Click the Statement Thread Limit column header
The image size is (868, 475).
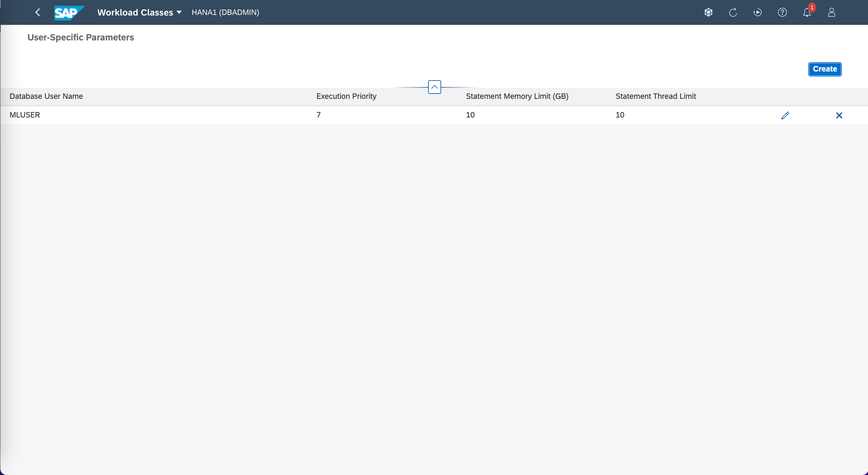tap(656, 96)
